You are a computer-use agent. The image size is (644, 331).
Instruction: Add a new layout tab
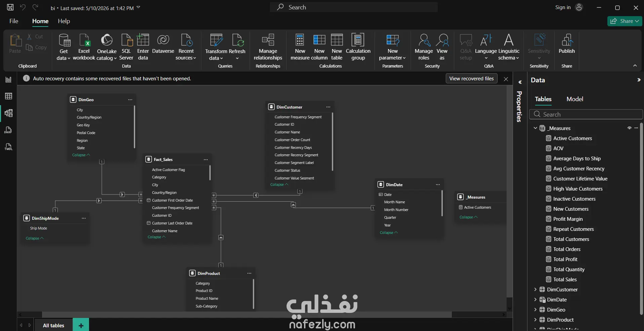click(81, 325)
